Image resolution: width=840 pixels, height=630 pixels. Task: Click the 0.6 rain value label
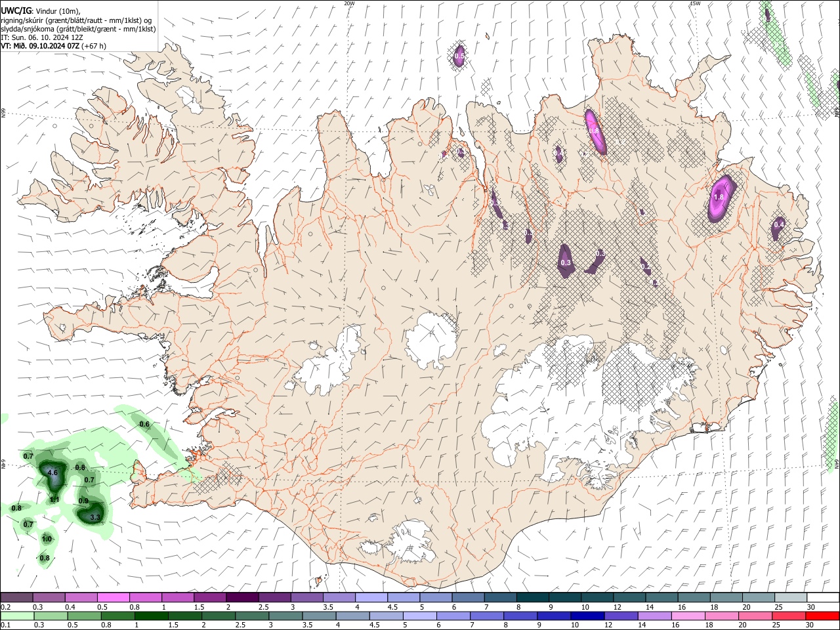(144, 424)
